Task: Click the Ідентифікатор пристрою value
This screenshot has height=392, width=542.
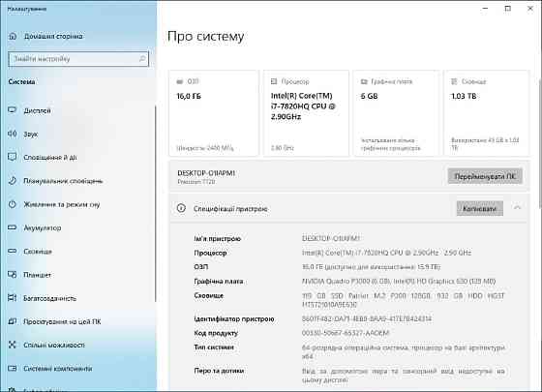Action: pyautogui.click(x=367, y=318)
